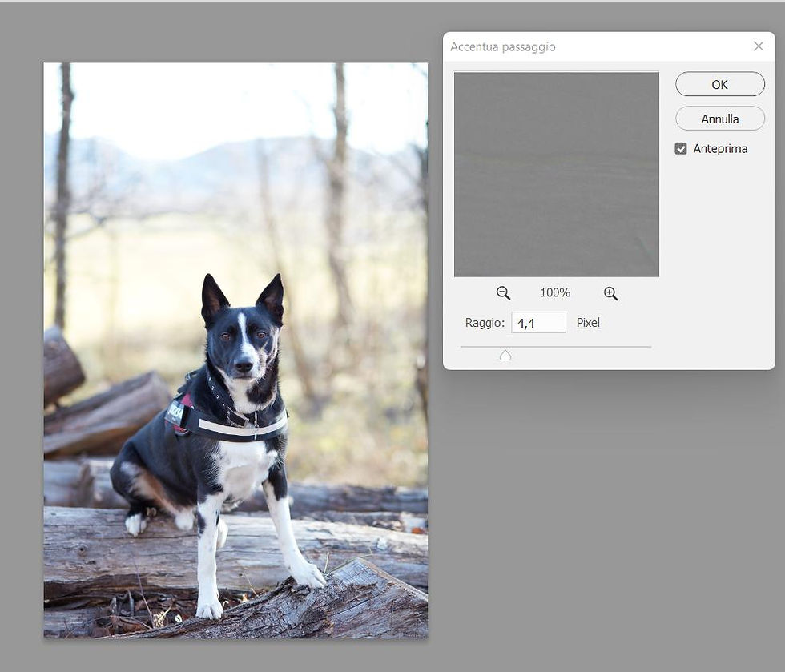
Task: Click the Accentua passaggio title text
Action: [x=503, y=47]
